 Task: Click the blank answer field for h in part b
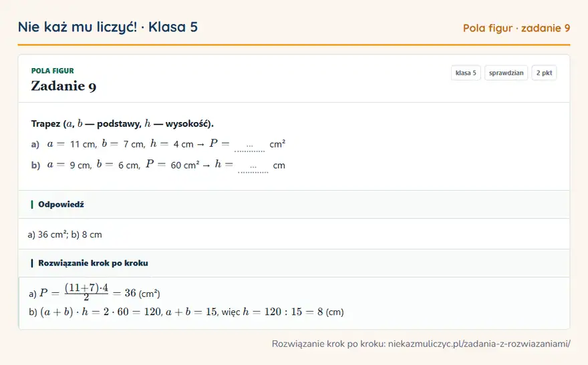[253, 166]
